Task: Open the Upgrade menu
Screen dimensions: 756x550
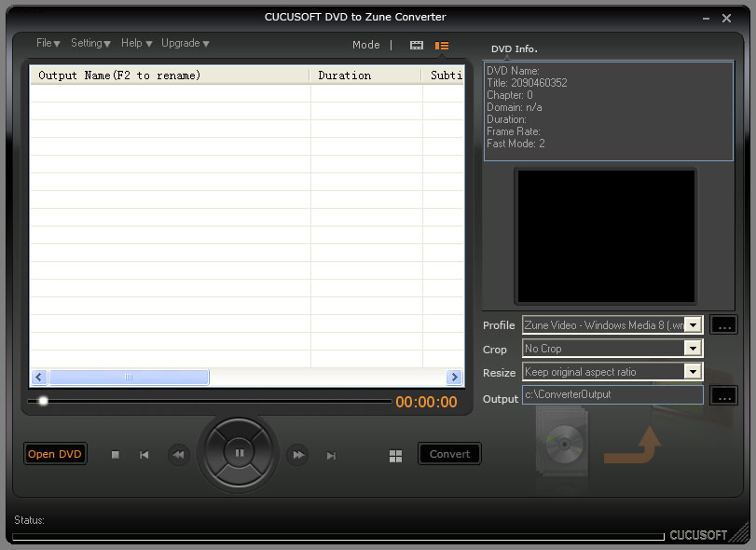Action: (x=186, y=43)
